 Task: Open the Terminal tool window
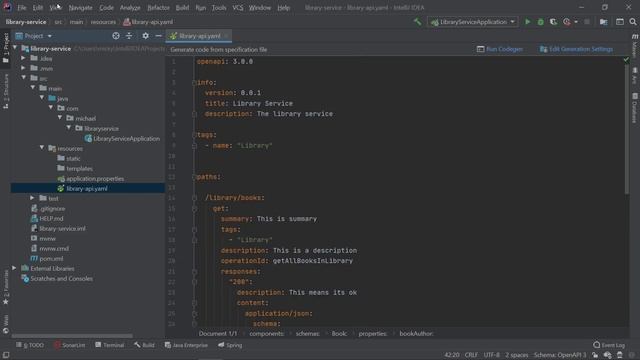tap(109, 345)
